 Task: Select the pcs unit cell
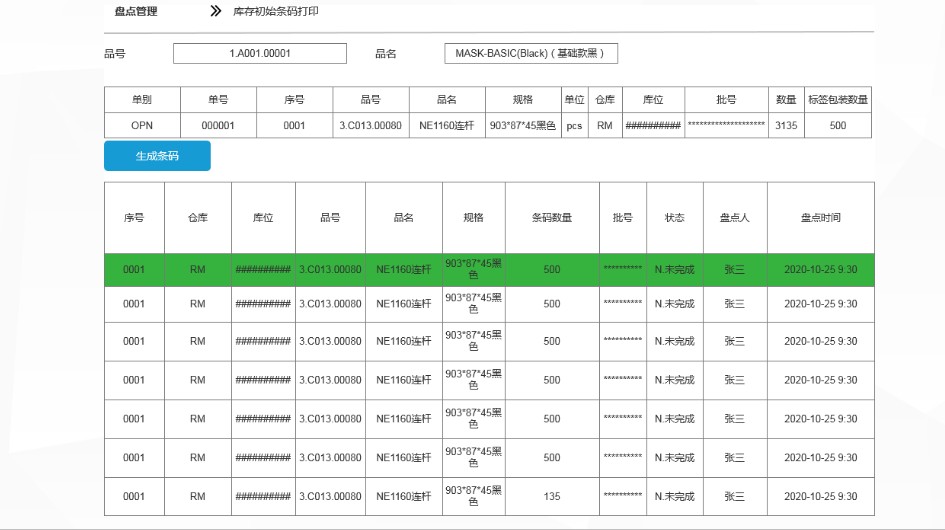click(x=574, y=125)
